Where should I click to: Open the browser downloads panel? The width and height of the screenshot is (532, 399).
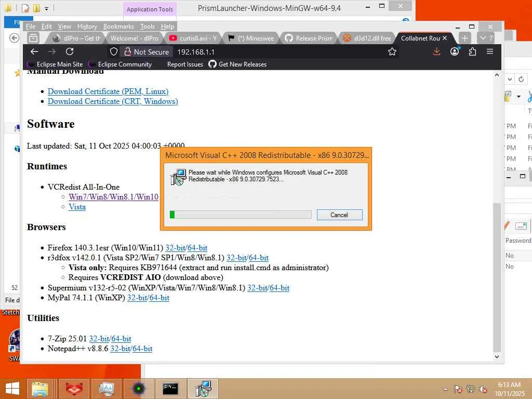pyautogui.click(x=436, y=51)
